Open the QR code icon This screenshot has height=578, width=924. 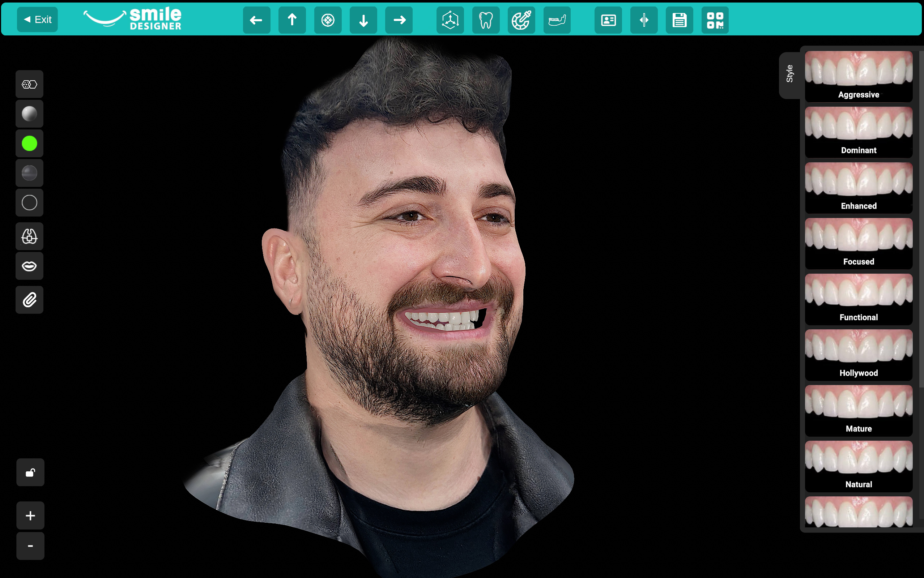pyautogui.click(x=715, y=20)
